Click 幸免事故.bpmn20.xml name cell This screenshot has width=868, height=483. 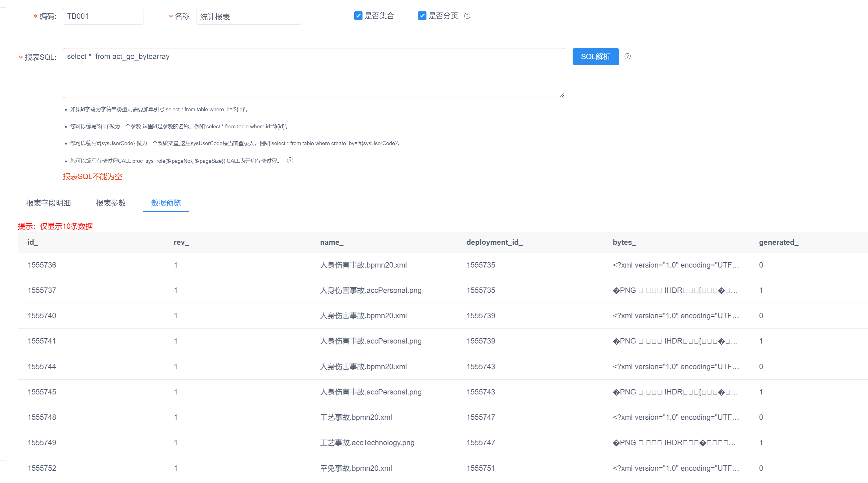[356, 468]
